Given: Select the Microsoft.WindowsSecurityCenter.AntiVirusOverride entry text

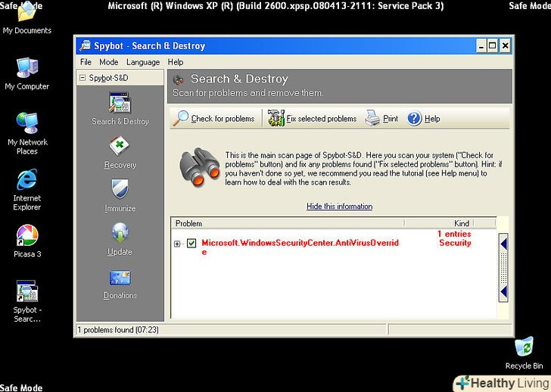Looking at the screenshot, I should 300,247.
